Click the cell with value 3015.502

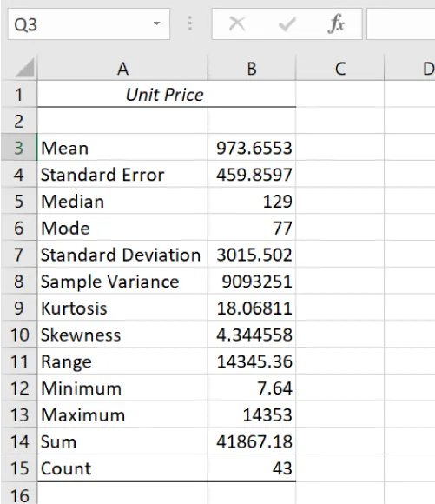[252, 254]
